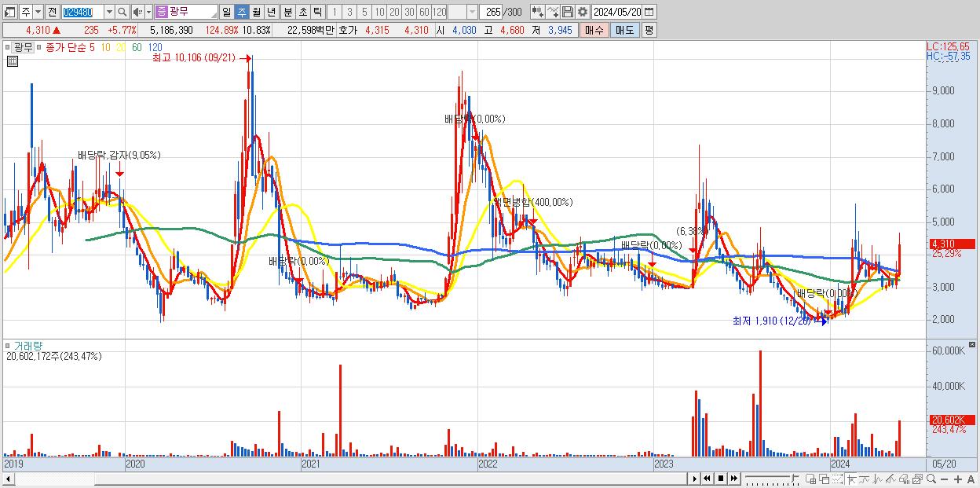Zoom out with the minus icon
Image resolution: width=980 pixels, height=488 pixels.
(944, 479)
